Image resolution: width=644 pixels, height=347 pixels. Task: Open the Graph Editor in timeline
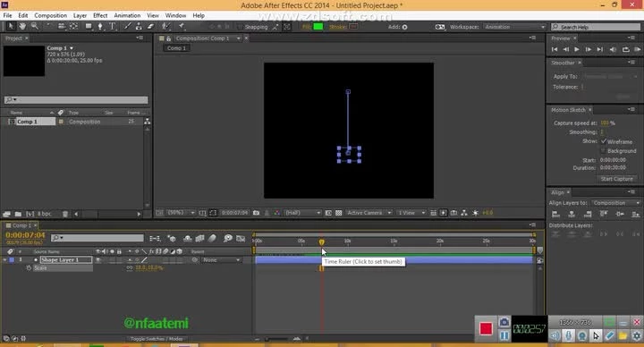coord(241,238)
